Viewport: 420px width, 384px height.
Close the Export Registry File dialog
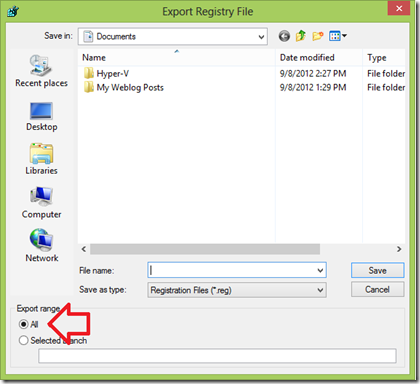pos(399,8)
